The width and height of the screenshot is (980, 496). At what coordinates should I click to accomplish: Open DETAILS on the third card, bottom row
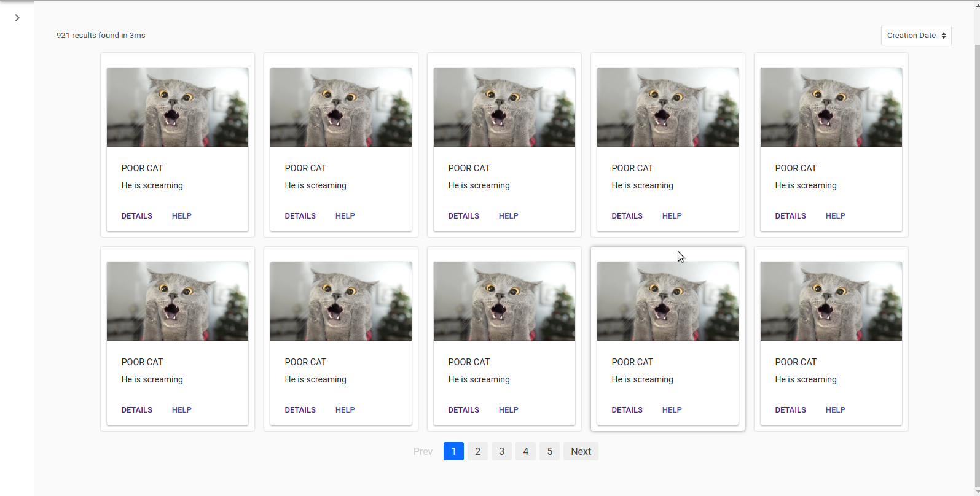coord(464,409)
